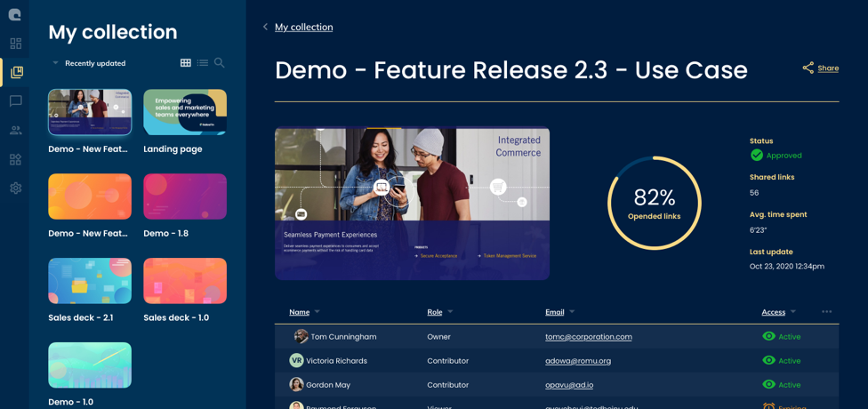868x409 pixels.
Task: Open the dashboard icon in left sidebar
Action: tap(15, 44)
